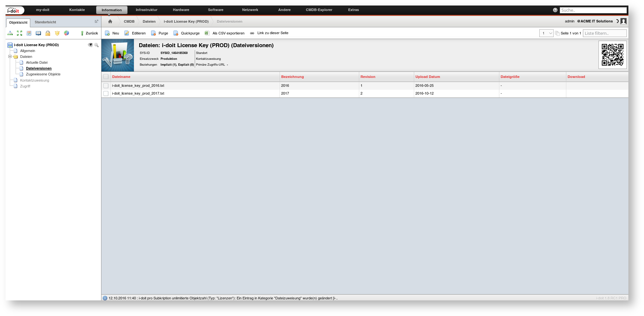Open the Extras menu
Viewport: 644px width, 316px height.
(353, 10)
